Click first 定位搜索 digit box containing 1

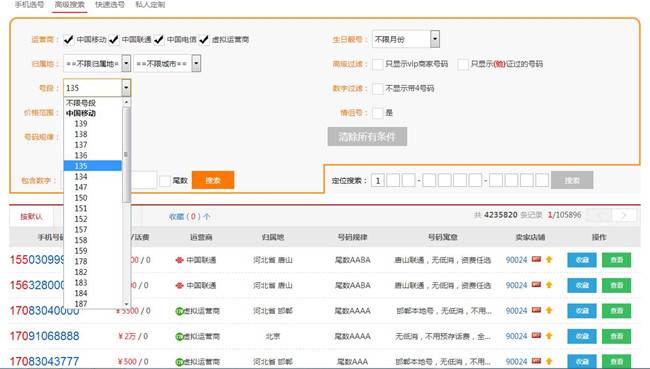click(378, 181)
